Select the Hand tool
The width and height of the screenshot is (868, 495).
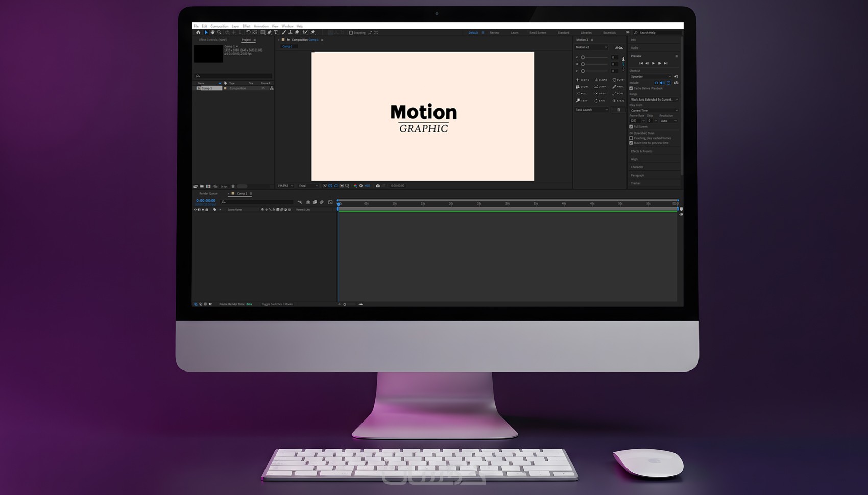[x=212, y=32]
